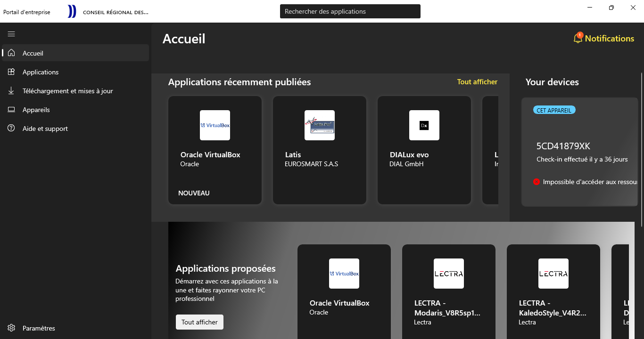Toggle the hamburger navigation menu
The height and width of the screenshot is (339, 644).
(x=11, y=34)
